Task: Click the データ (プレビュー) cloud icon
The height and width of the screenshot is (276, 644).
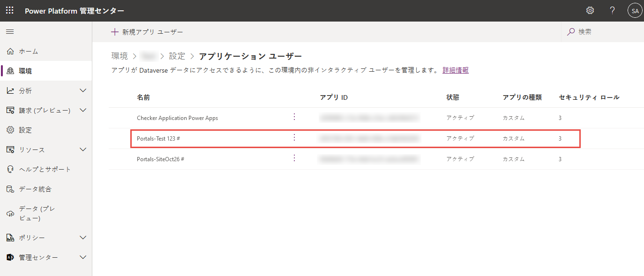Action: (x=10, y=213)
